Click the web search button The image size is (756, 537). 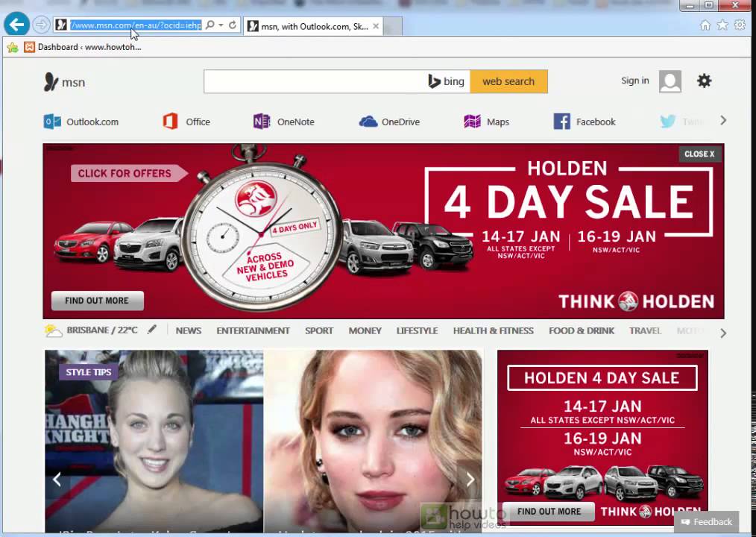(508, 81)
